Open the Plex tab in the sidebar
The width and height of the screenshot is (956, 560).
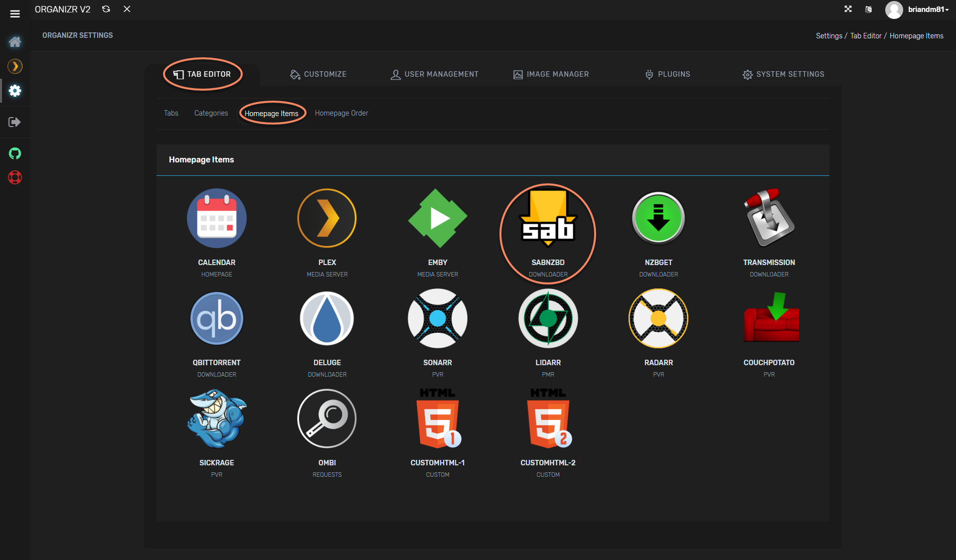click(15, 66)
